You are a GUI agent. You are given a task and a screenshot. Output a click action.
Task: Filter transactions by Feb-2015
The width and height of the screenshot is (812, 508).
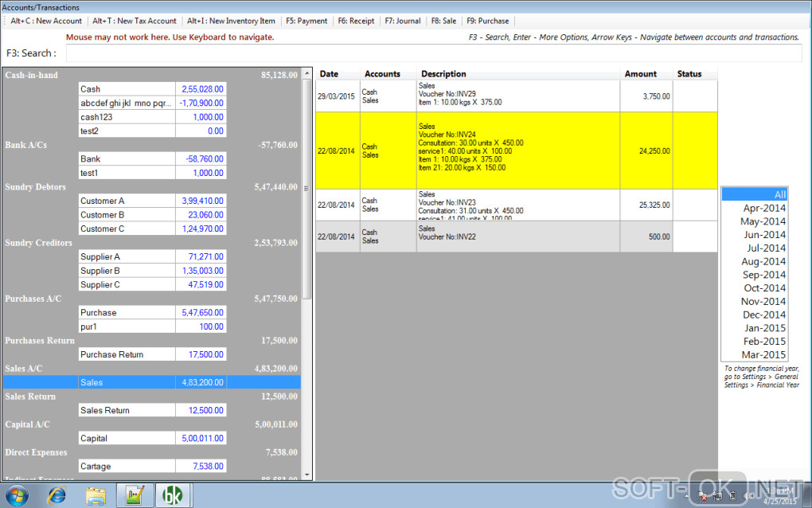click(755, 342)
